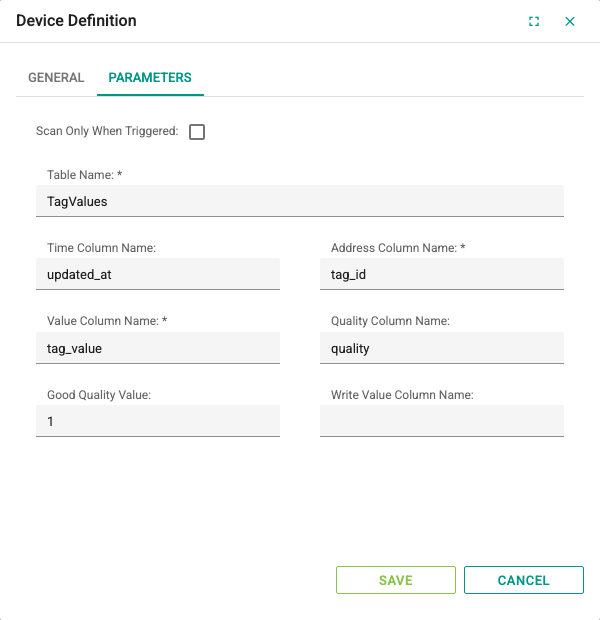Click the 'Scan Only When Triggered:' label
The height and width of the screenshot is (620, 600).
[107, 131]
